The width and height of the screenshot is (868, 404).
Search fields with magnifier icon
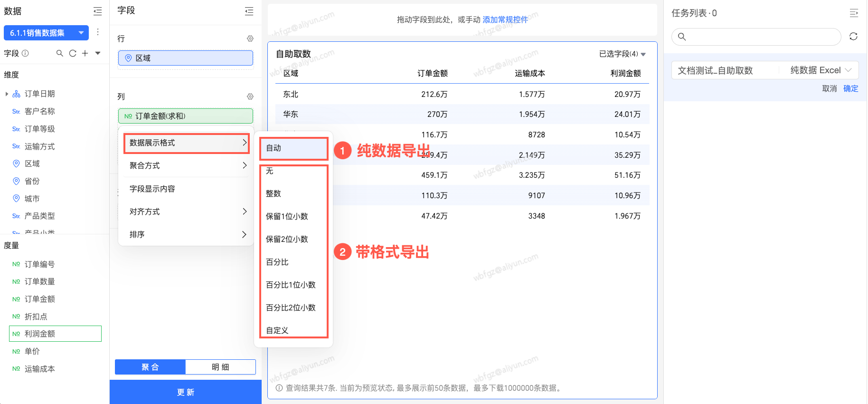click(x=60, y=53)
